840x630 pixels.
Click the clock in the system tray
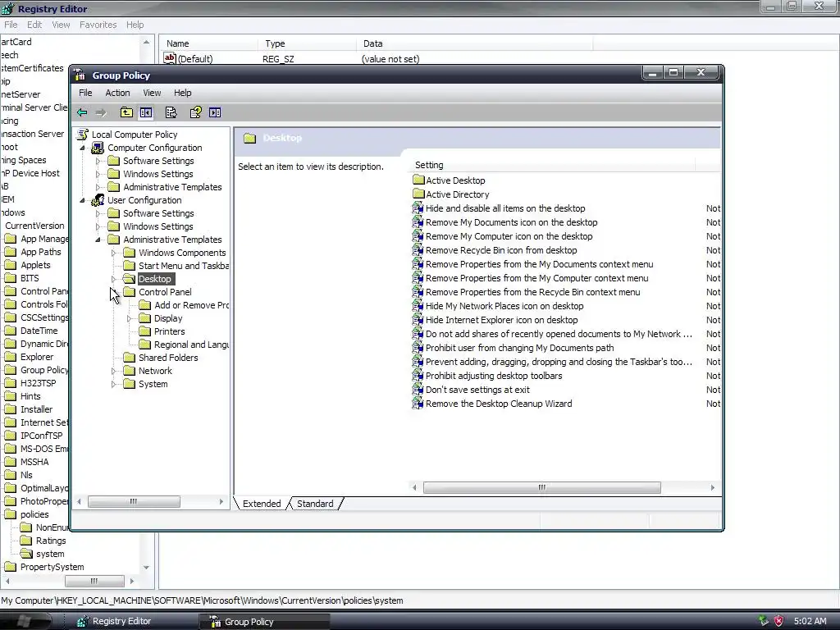810,622
